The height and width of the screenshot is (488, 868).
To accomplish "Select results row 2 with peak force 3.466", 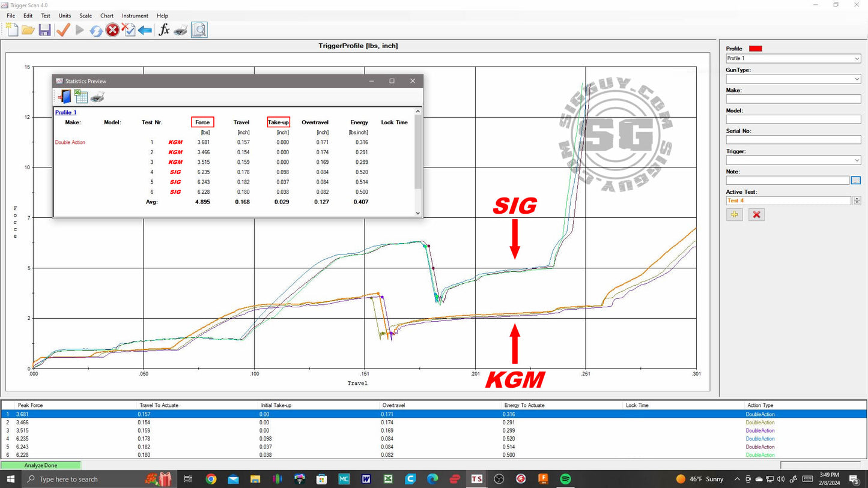I will pos(434,423).
